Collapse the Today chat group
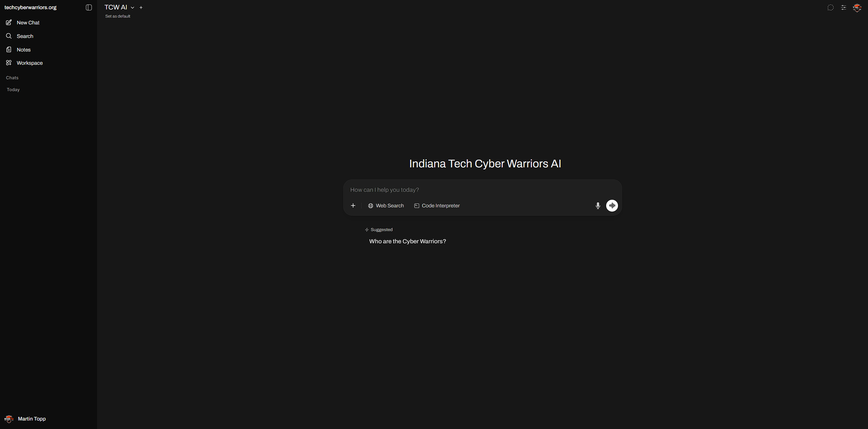The height and width of the screenshot is (429, 868). click(13, 90)
